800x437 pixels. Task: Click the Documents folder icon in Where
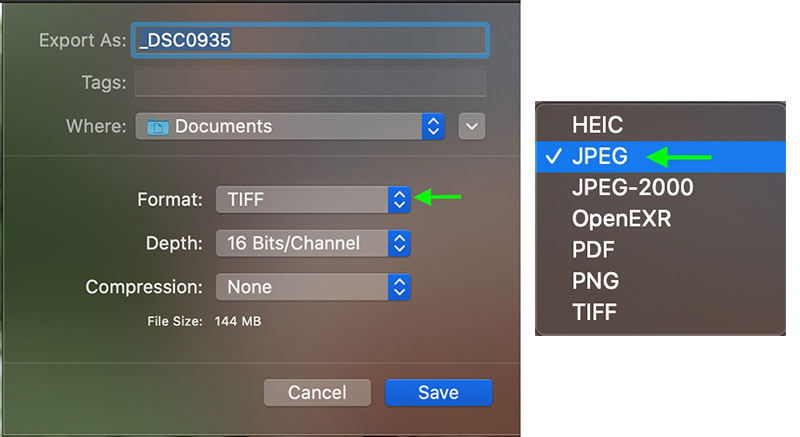tap(157, 127)
